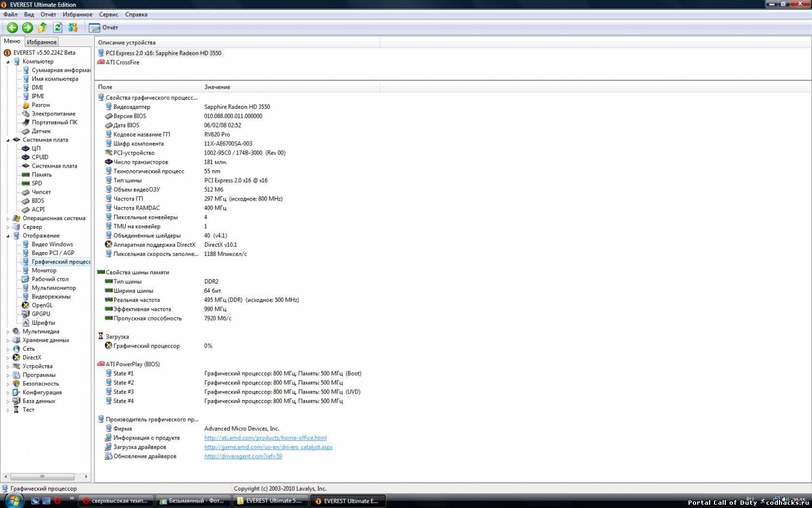
Task: Click the Up level toolbar icon
Action: click(42, 28)
